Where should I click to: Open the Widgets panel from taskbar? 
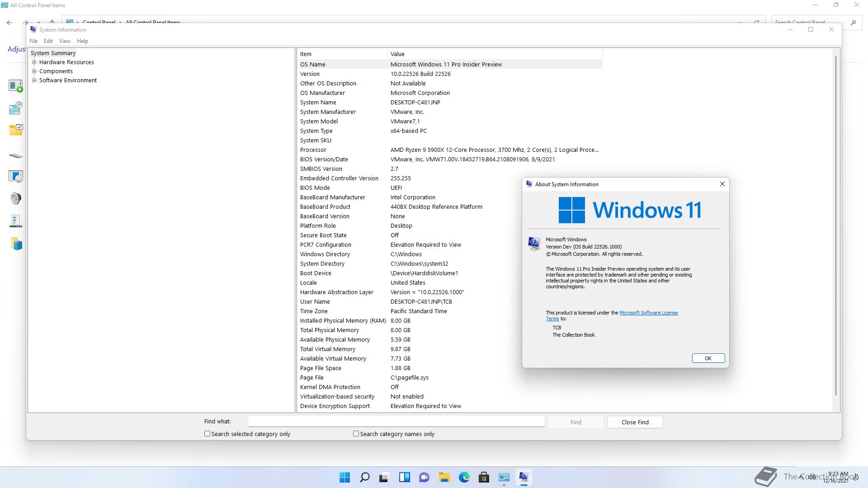coord(404,477)
